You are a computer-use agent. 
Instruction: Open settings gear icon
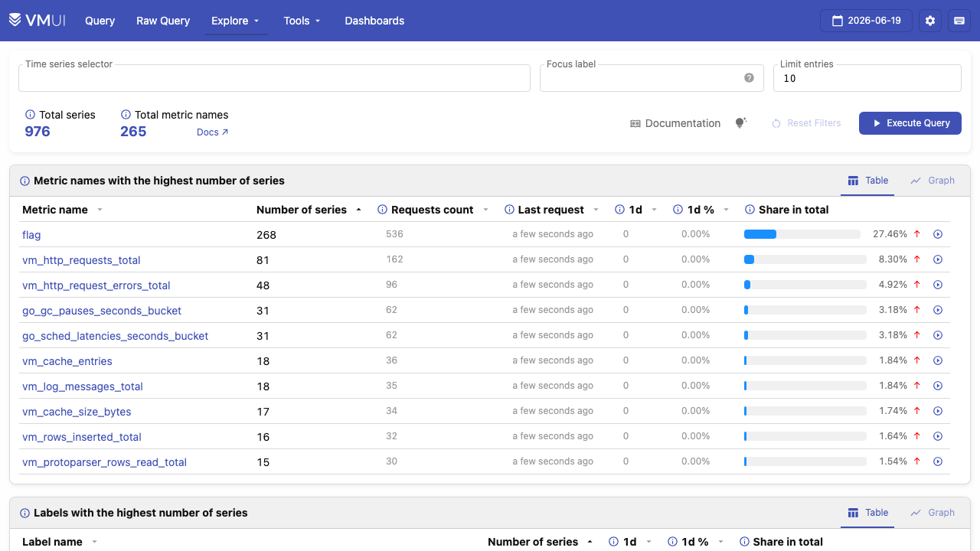(x=930, y=21)
